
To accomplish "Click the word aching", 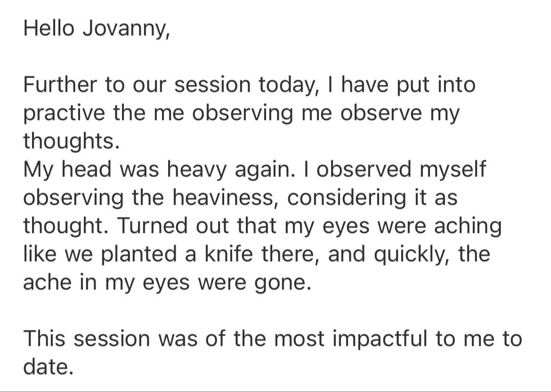I will coord(468,226).
